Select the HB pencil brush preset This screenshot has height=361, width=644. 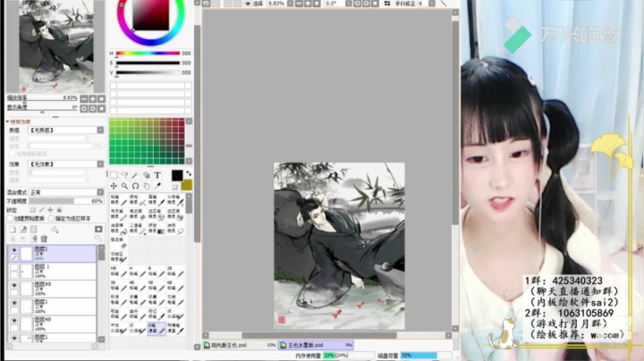pos(118,272)
